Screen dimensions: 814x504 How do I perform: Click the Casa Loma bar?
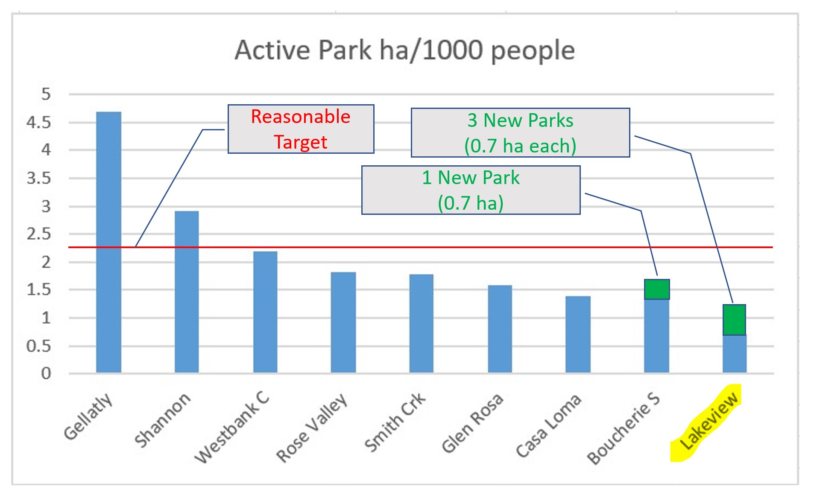[578, 334]
